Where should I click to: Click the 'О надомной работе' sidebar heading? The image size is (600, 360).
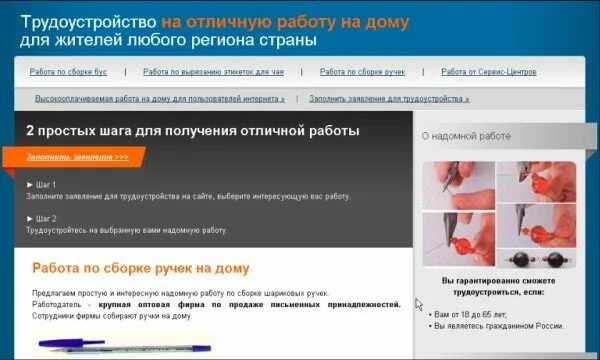point(466,136)
